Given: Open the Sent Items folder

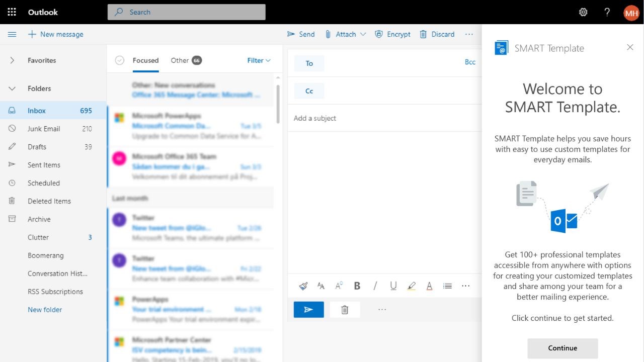Looking at the screenshot, I should coord(53,165).
